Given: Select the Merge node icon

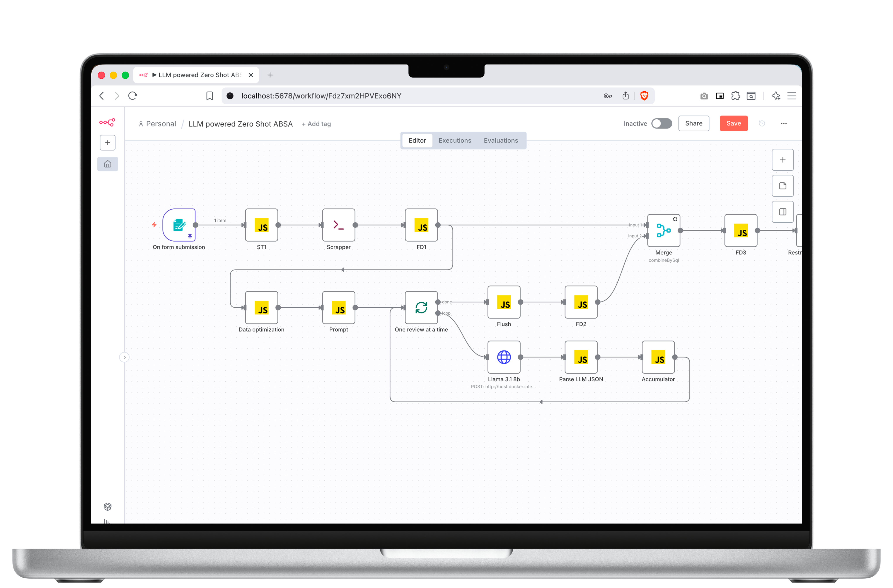Looking at the screenshot, I should point(664,230).
